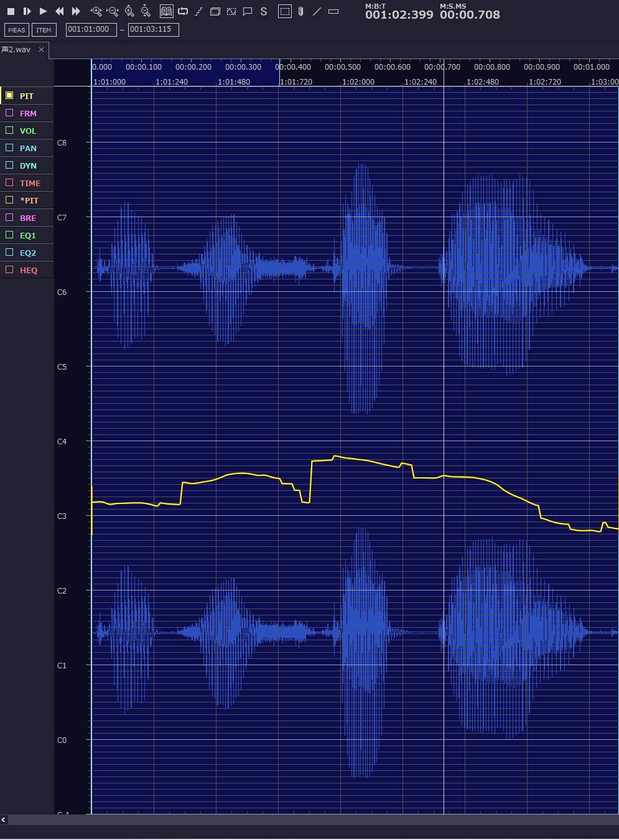The width and height of the screenshot is (619, 840).
Task: Click the ITEM button
Action: 44,30
